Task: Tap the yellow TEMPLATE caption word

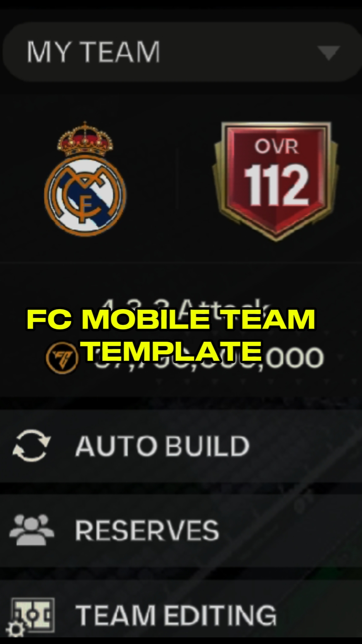Action: tap(173, 351)
